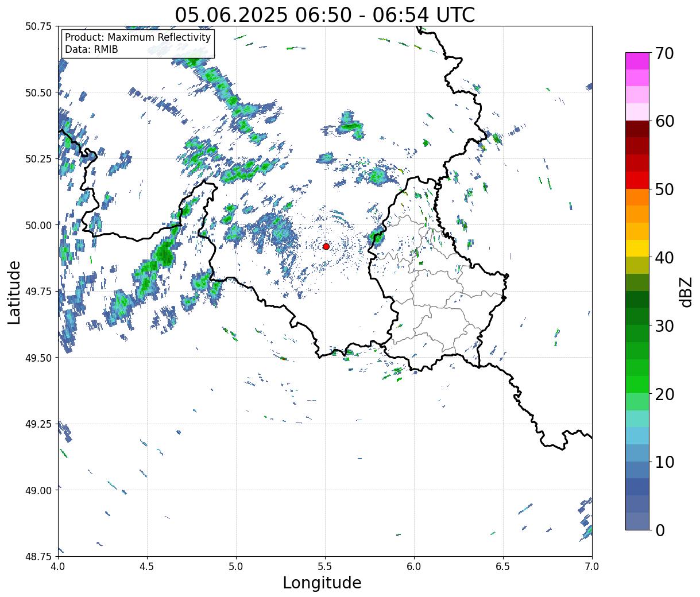
Task: Click the longitude tick label "4.0"
Action: (x=58, y=567)
